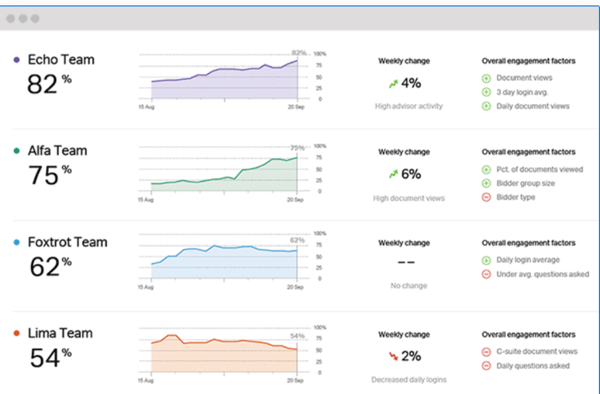Click the Pct. of documents viewed factor
This screenshot has height=394, width=600.
[540, 169]
